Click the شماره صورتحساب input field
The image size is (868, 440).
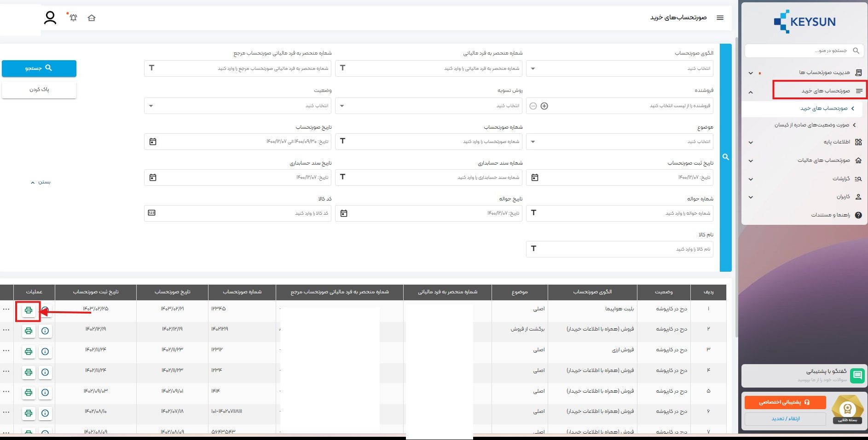tap(428, 142)
